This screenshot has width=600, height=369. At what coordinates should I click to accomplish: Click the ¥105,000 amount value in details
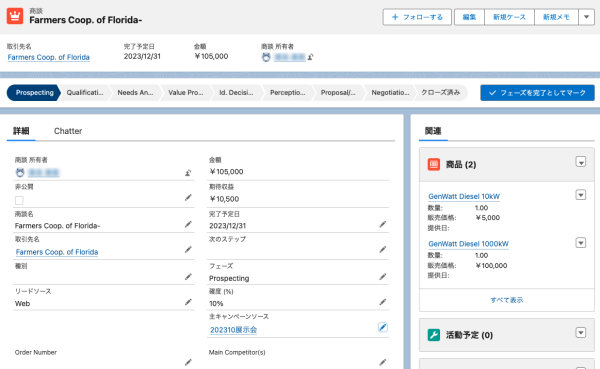pyautogui.click(x=226, y=172)
